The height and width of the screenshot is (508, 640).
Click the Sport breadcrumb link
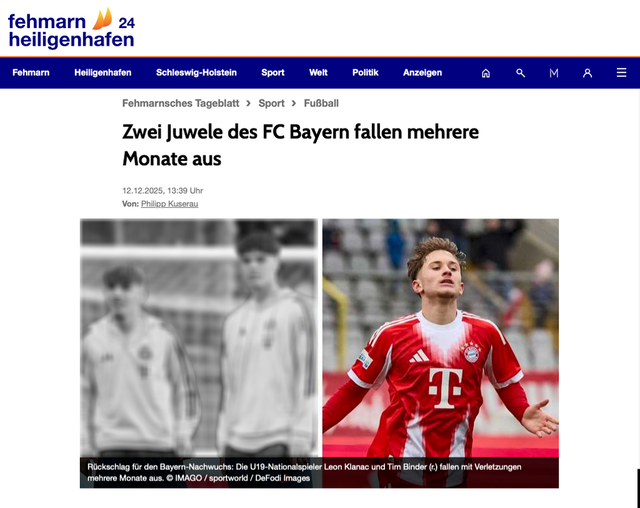point(271,103)
